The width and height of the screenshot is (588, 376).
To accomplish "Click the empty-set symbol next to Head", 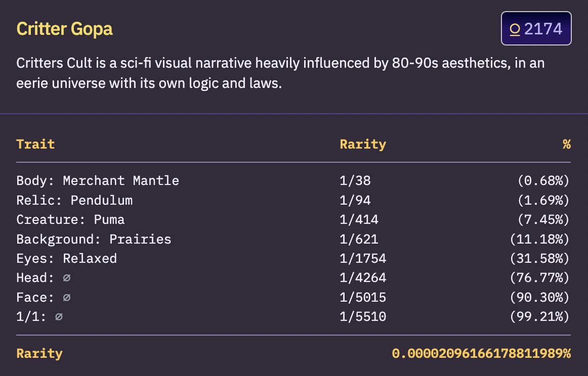I will 67,278.
